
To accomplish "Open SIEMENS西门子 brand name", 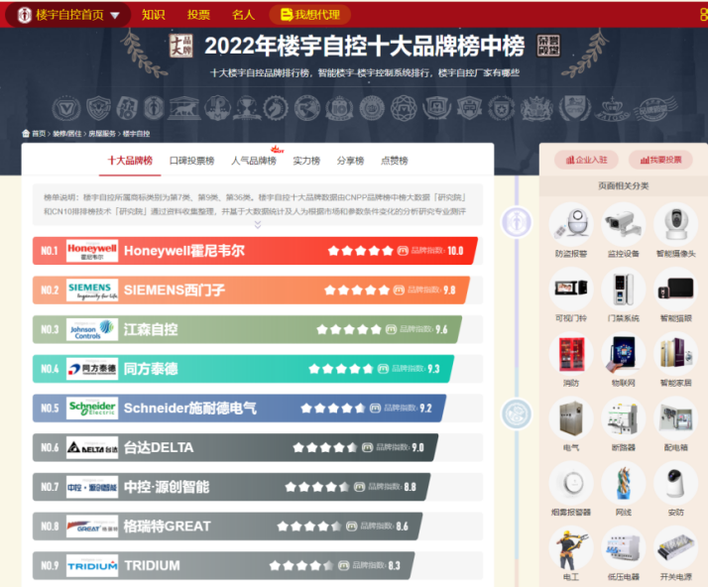I will (175, 290).
